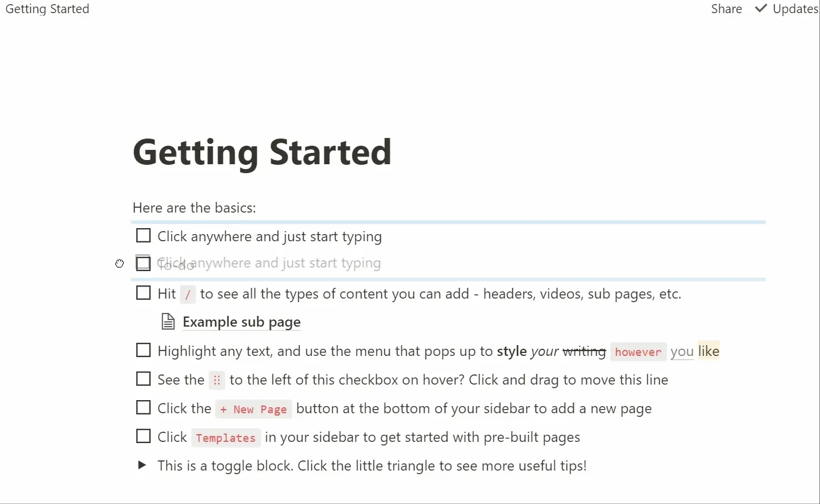Open the Share menu
Screen dimensions: 820x504
pos(726,9)
